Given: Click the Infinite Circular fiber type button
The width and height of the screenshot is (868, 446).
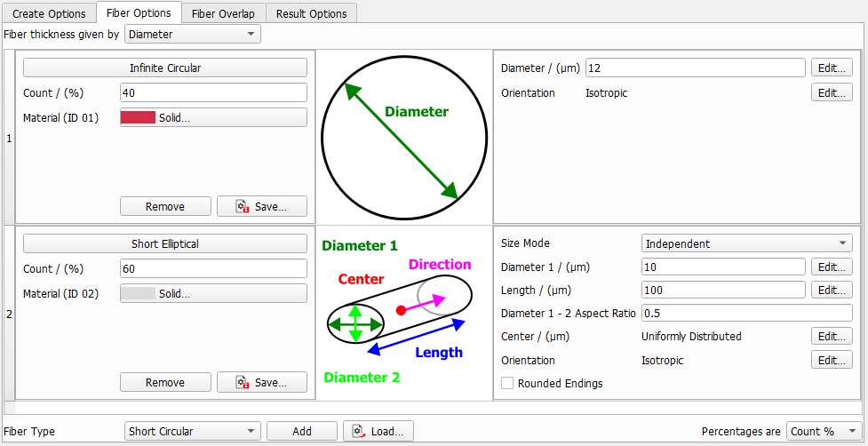Looking at the screenshot, I should click(x=165, y=68).
